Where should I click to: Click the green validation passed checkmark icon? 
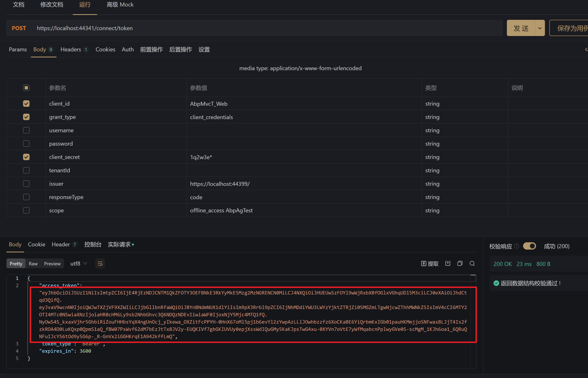[x=496, y=283]
